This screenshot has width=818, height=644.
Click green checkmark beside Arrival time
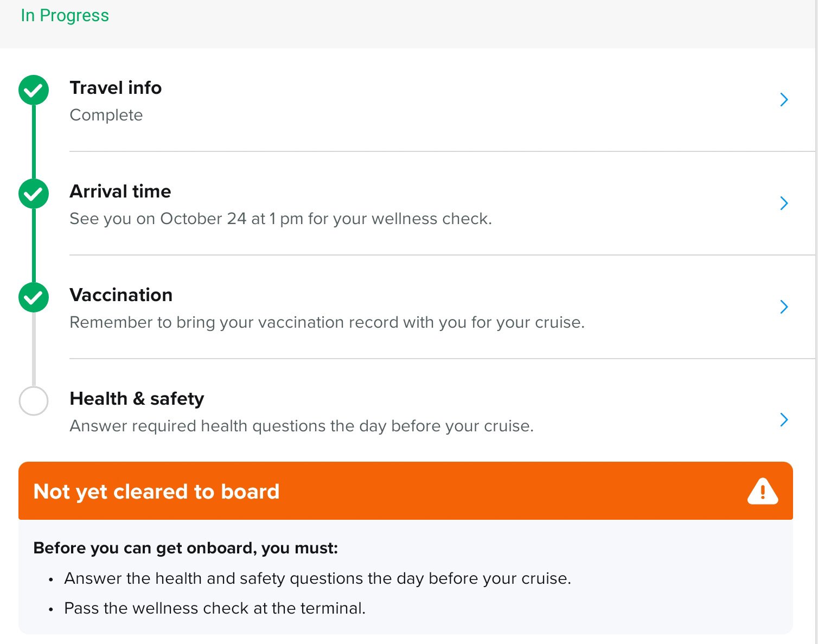[34, 194]
